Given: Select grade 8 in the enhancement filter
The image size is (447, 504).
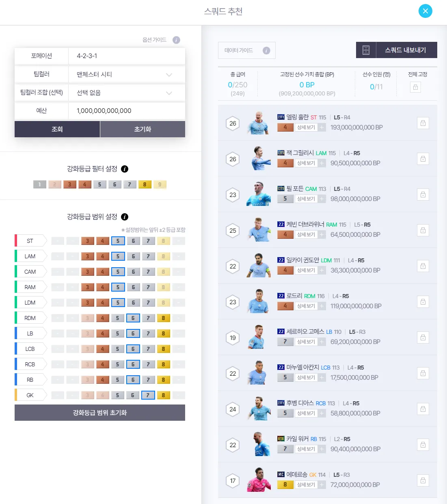Looking at the screenshot, I should pyautogui.click(x=145, y=184).
